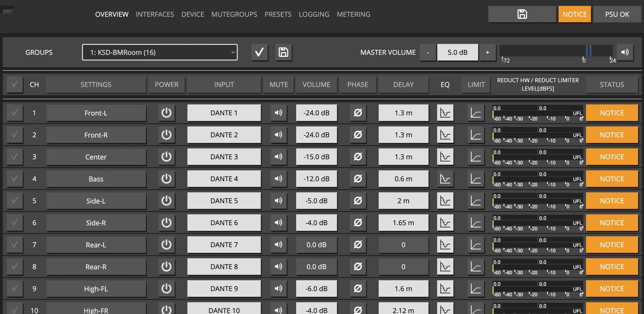Screen dimensions: 644x314
Task: Open the limiter settings for Side-R
Action: tap(475, 223)
